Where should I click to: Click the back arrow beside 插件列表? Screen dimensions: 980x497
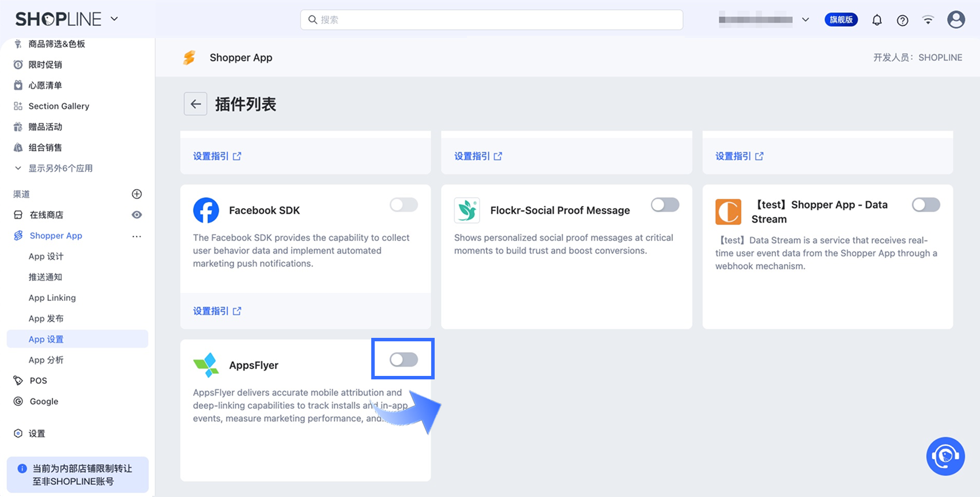pyautogui.click(x=195, y=104)
